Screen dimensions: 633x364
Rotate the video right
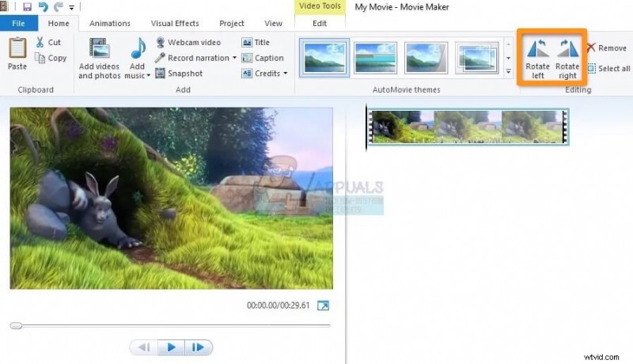(x=567, y=59)
